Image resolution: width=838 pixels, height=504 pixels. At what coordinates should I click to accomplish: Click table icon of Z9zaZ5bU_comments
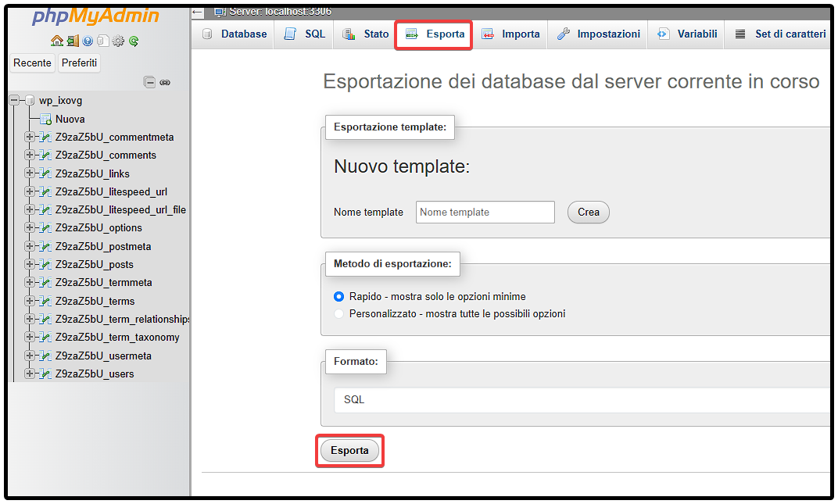tap(46, 155)
